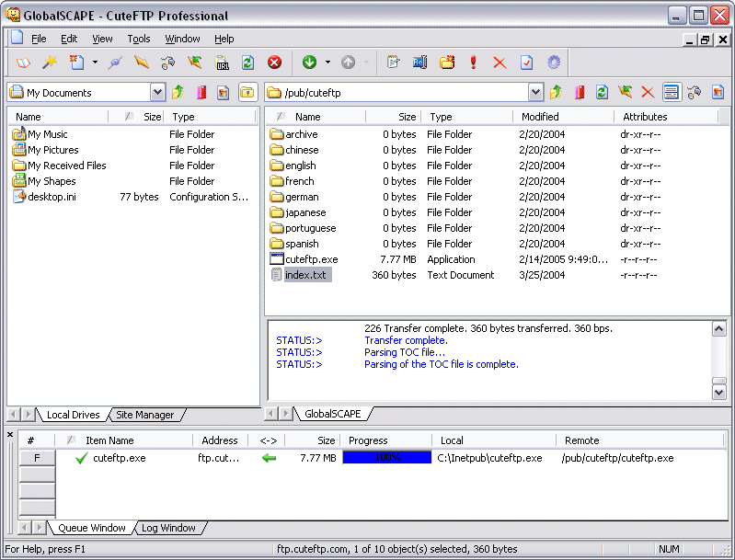The image size is (735, 560).
Task: Click the queue Remote column header
Action: [640, 440]
